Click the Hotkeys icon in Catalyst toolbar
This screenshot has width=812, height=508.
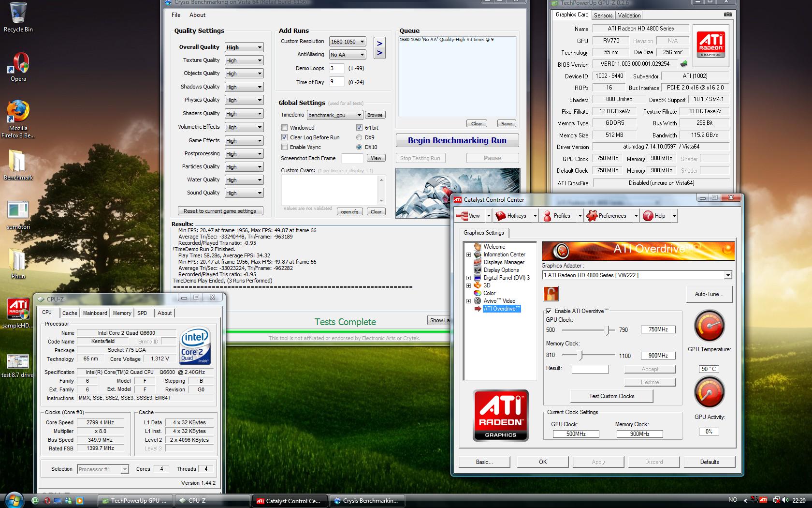pos(500,216)
